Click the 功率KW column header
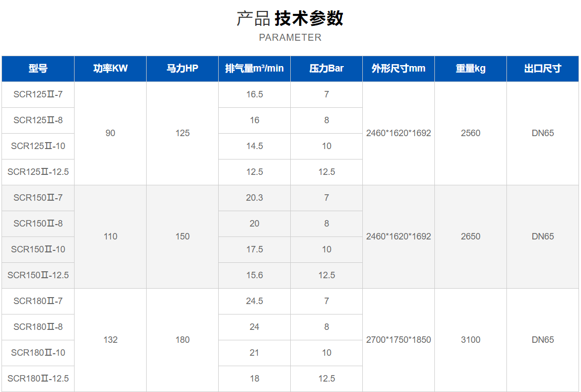Screen dimensions: 581x392 point(110,69)
